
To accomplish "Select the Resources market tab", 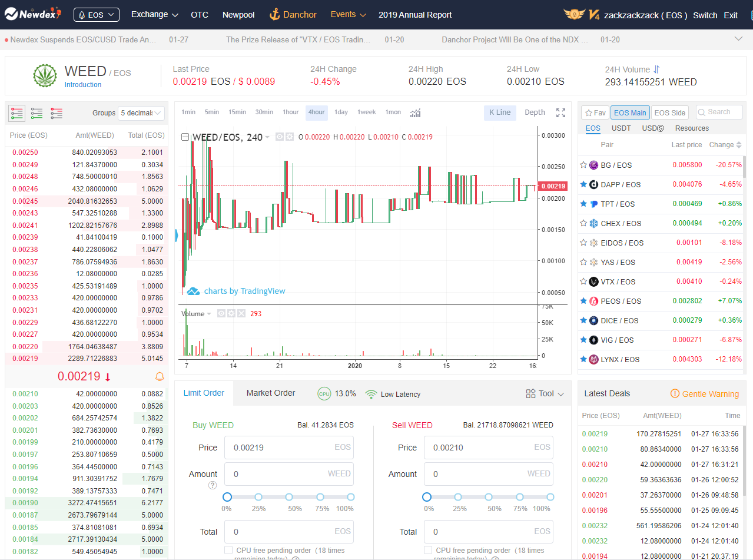I will tap(692, 128).
